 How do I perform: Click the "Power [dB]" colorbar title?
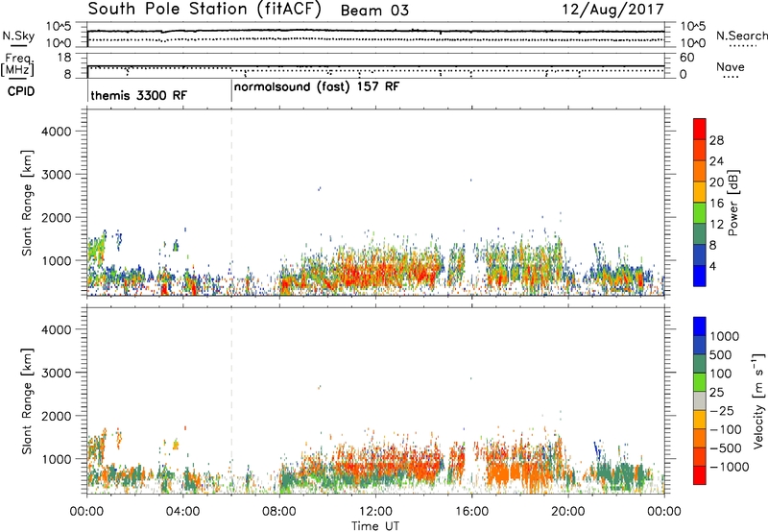coord(733,203)
